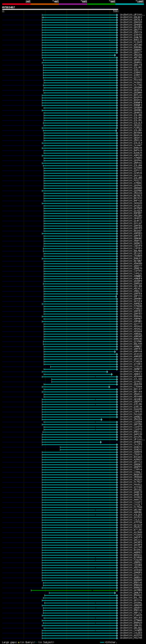Select the UniRef100_B5U6U3 label
Image resolution: width=146 pixels, height=644 pixels.
tap(131, 595)
